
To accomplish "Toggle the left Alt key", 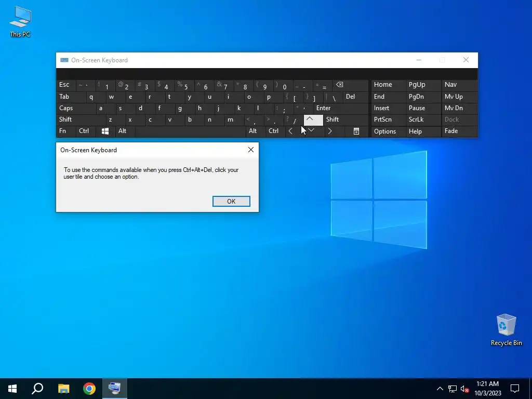I will click(125, 131).
